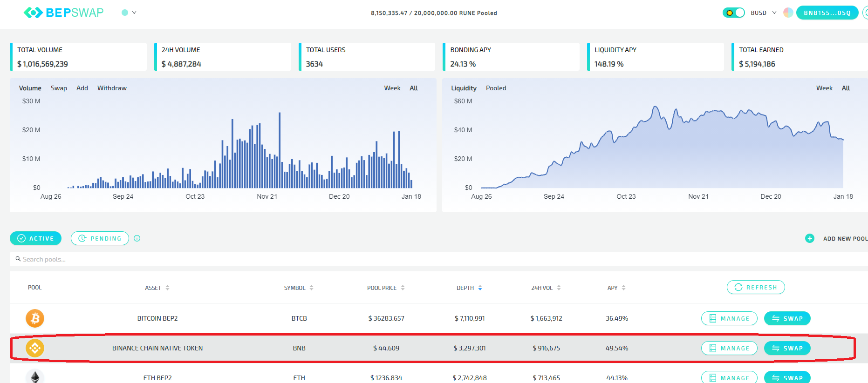868x383 pixels.
Task: Click the RUNE Pooled counter text
Action: tap(434, 13)
